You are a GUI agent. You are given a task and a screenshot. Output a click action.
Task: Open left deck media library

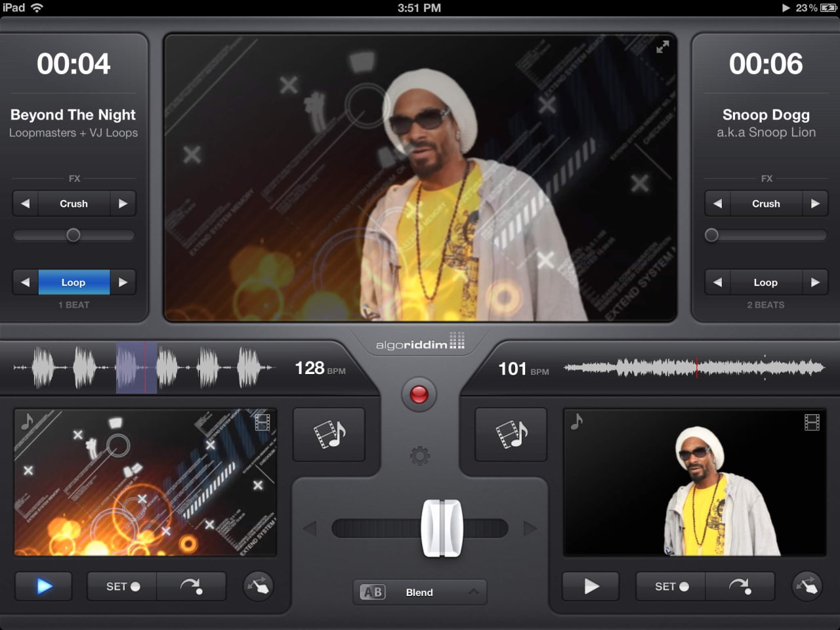coord(329,434)
